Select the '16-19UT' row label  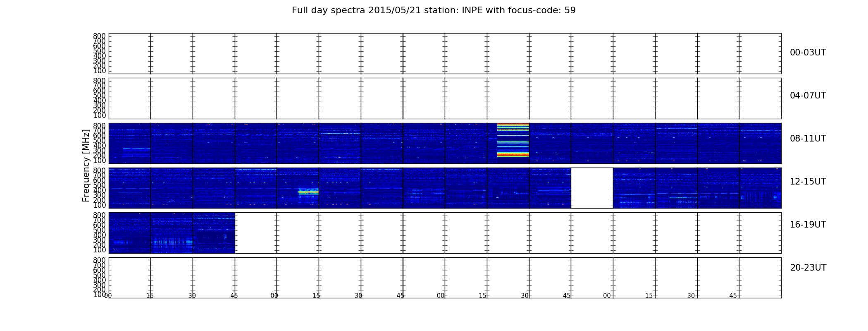tap(808, 225)
